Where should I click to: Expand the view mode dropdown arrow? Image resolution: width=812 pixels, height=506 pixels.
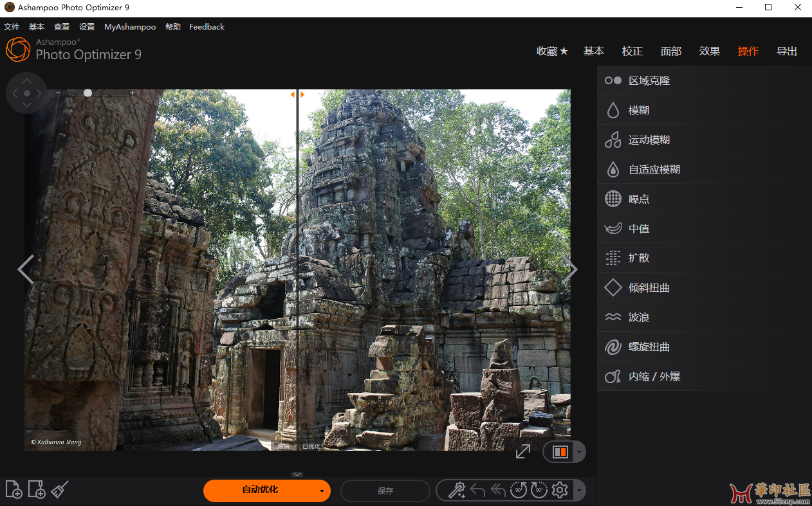coord(580,452)
